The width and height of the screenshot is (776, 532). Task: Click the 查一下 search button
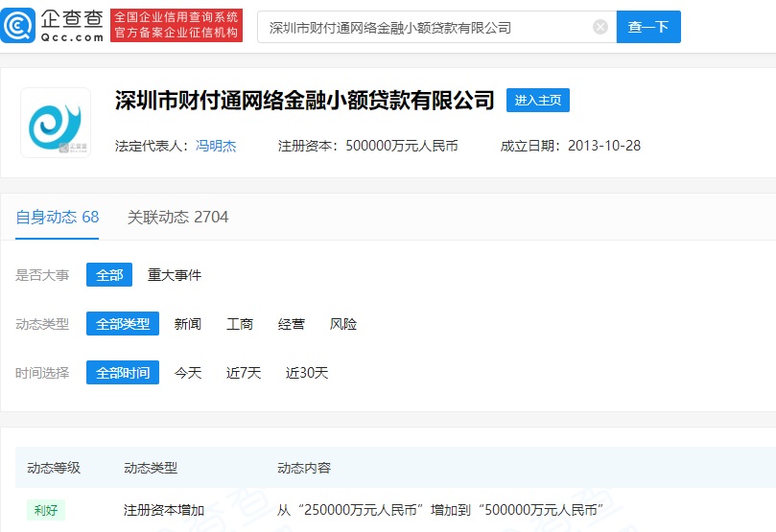point(648,27)
